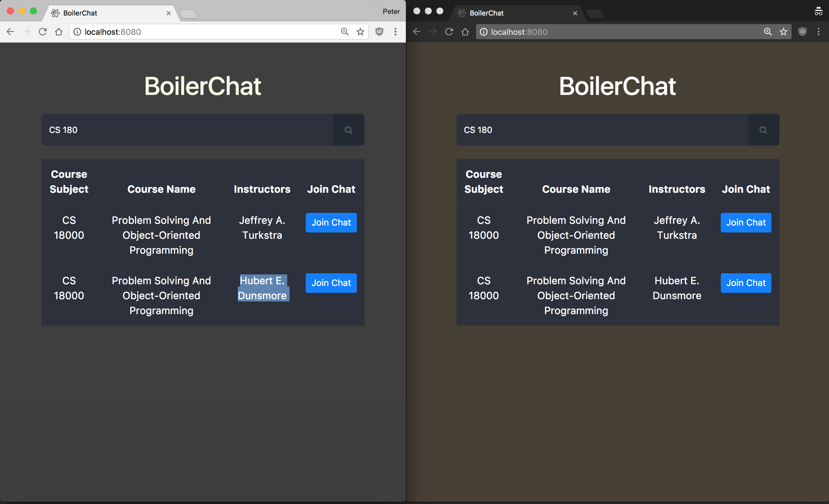Join Chat for Hubert E. Dunsmore in incognito window
This screenshot has width=829, height=504.
(746, 283)
